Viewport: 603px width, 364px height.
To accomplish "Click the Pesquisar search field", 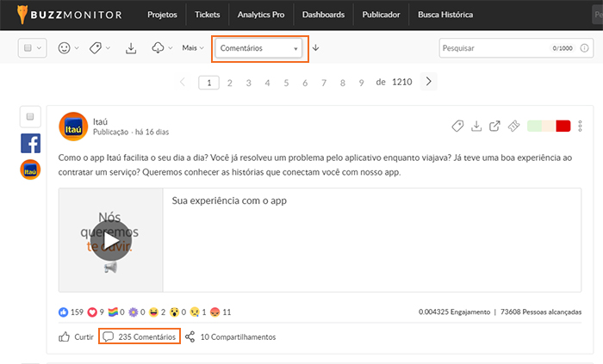I will (491, 48).
